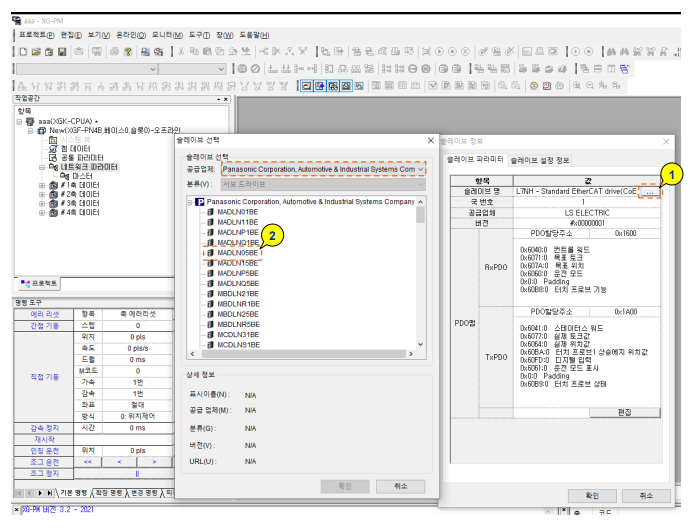
Task: Click the 편집 button in PDO table
Action: (x=624, y=411)
